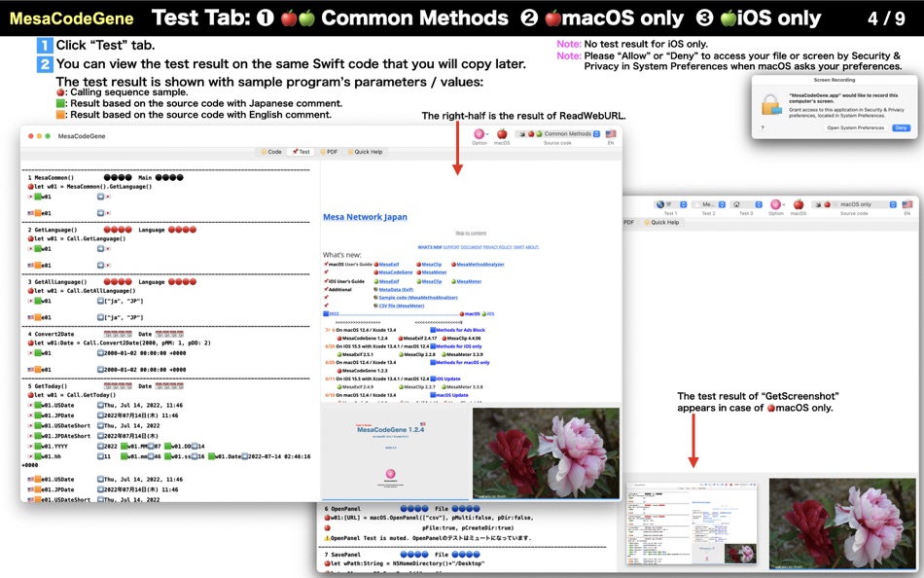Click the green square beside w01.USDate
This screenshot has height=578, width=924.
coord(37,405)
